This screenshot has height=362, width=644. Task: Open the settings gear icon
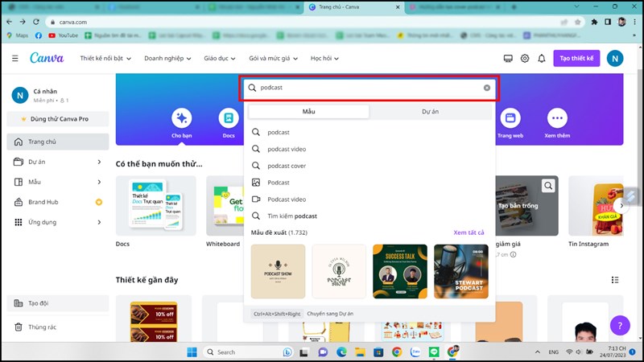525,59
